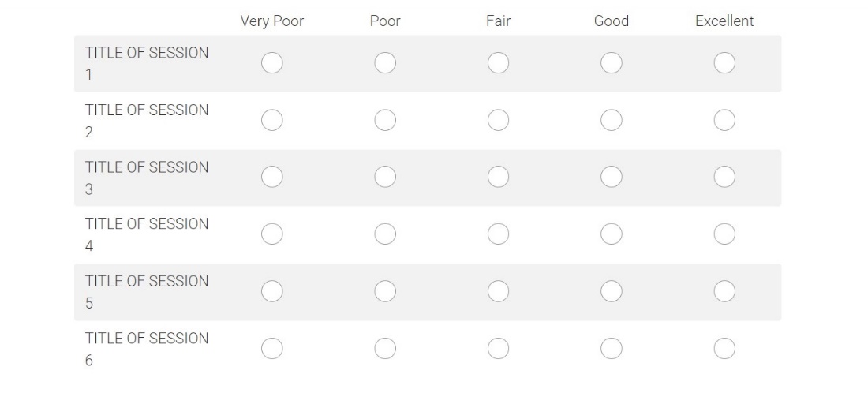Mark Session 4 as Very Poor
The image size is (868, 393).
click(271, 234)
